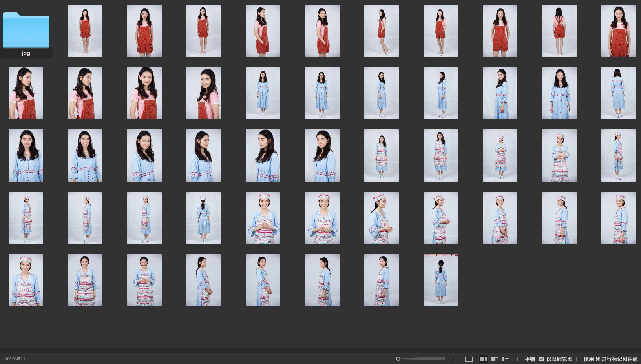Click the thumbnail size slider handle
This screenshot has width=641, height=364.
click(398, 359)
